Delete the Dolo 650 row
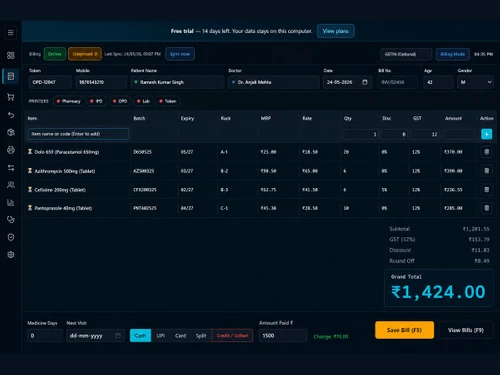This screenshot has height=375, width=500. 487,152
